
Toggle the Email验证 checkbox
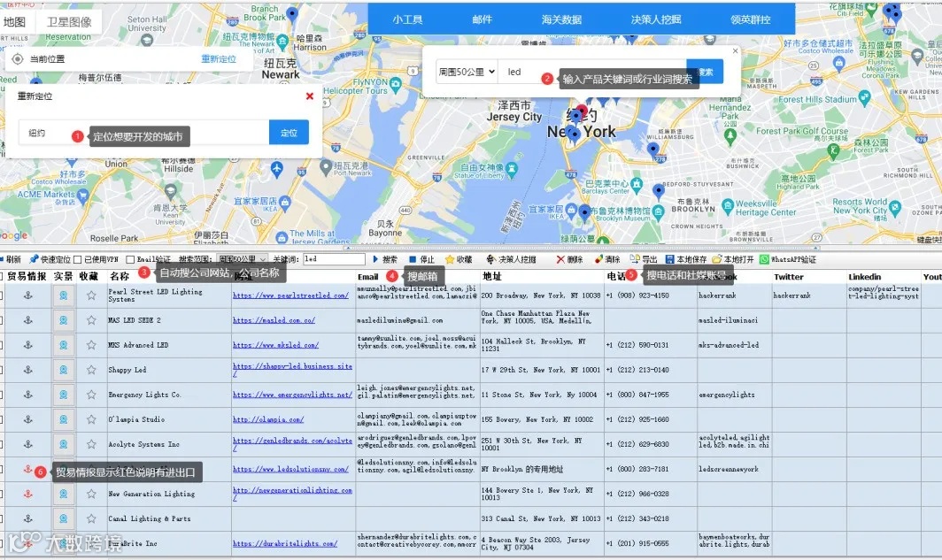point(130,259)
